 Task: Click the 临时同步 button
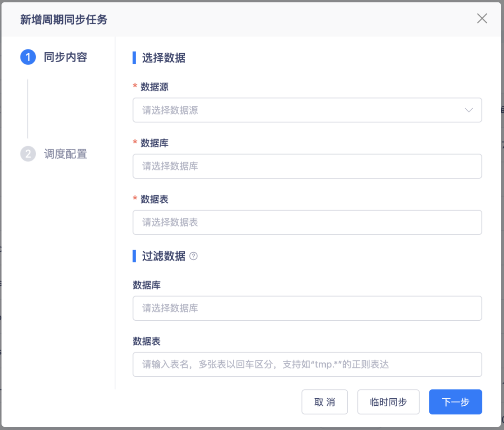click(x=388, y=402)
